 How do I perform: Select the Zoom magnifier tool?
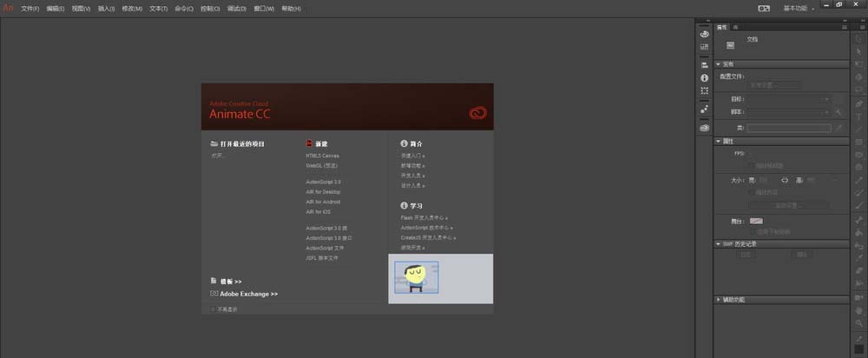[x=859, y=322]
